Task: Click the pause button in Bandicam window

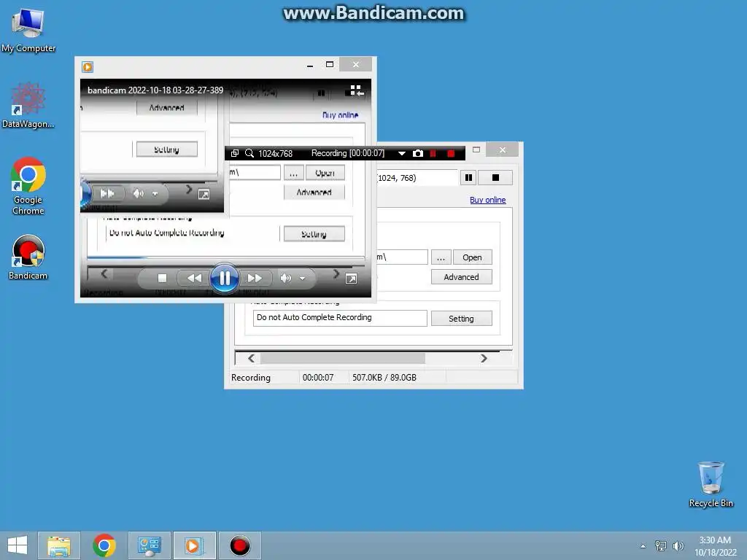Action: [469, 178]
